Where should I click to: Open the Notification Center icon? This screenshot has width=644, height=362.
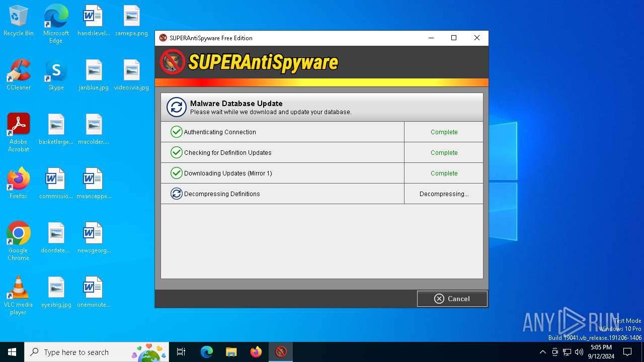pos(627,352)
